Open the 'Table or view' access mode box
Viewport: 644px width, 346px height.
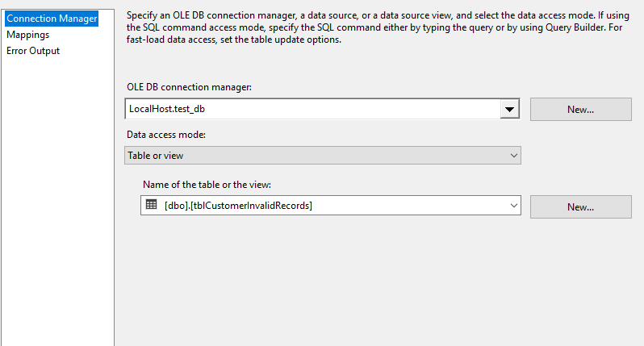315,155
